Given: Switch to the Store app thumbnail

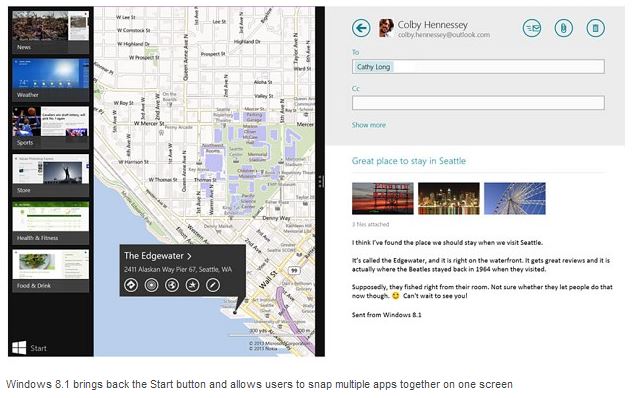Looking at the screenshot, I should click(x=50, y=175).
